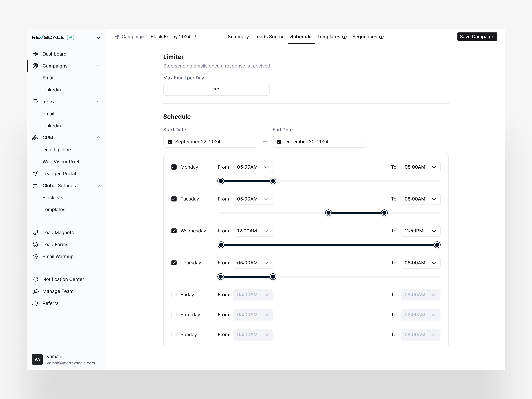Click the End Date December 30, 2024 field
Viewport: 532px width, 399px height.
click(x=320, y=142)
